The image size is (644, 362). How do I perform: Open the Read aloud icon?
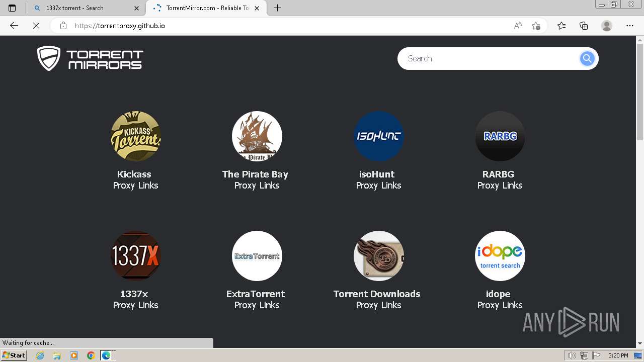(518, 26)
